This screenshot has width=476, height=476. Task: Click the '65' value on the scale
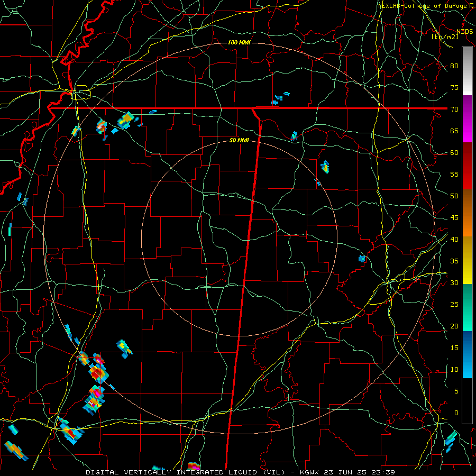click(454, 131)
